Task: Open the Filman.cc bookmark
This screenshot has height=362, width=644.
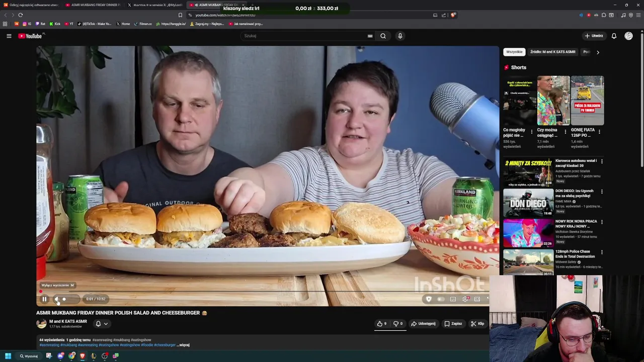Action: tap(143, 24)
